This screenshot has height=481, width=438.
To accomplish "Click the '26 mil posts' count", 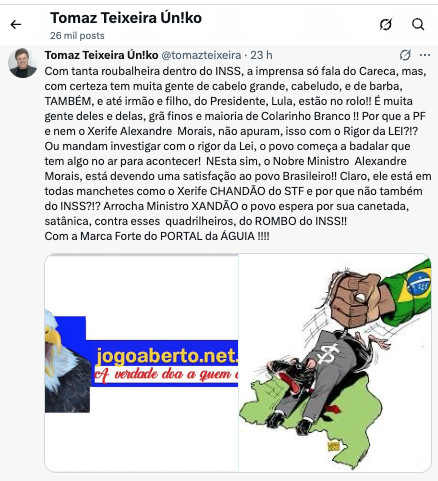I will [x=77, y=36].
